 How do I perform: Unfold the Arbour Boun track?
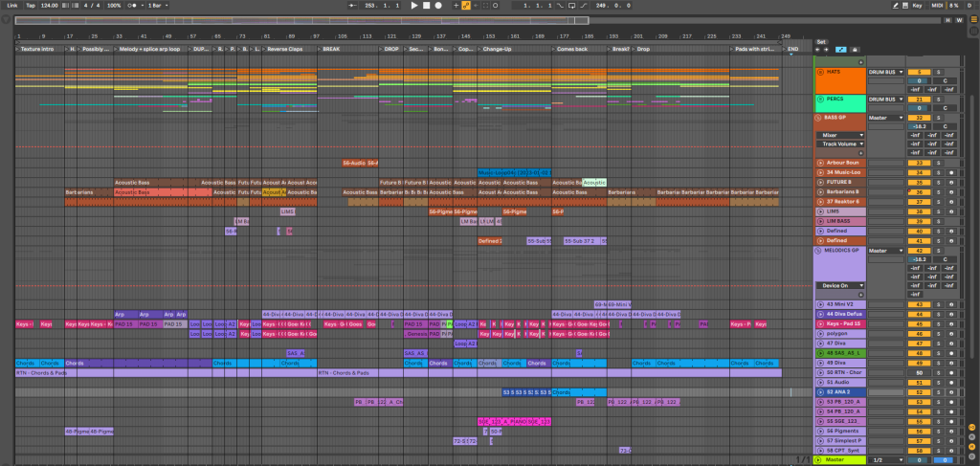pyautogui.click(x=820, y=163)
